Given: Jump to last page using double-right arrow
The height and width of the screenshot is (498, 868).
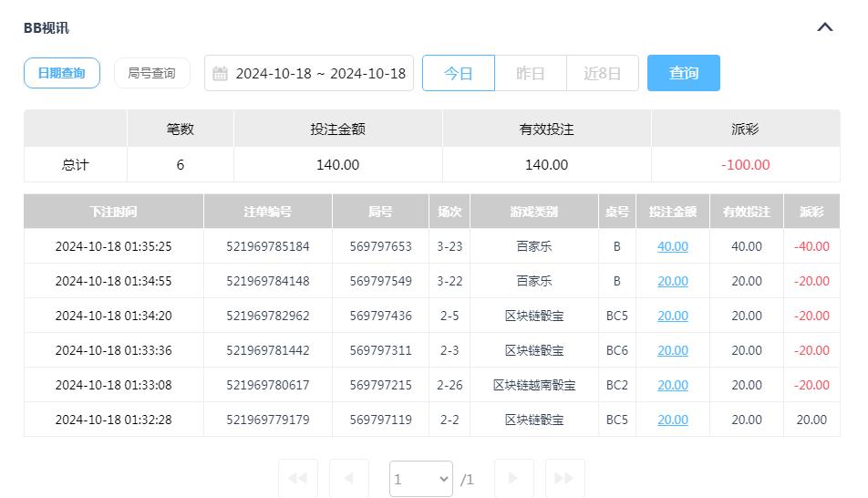Looking at the screenshot, I should (564, 478).
